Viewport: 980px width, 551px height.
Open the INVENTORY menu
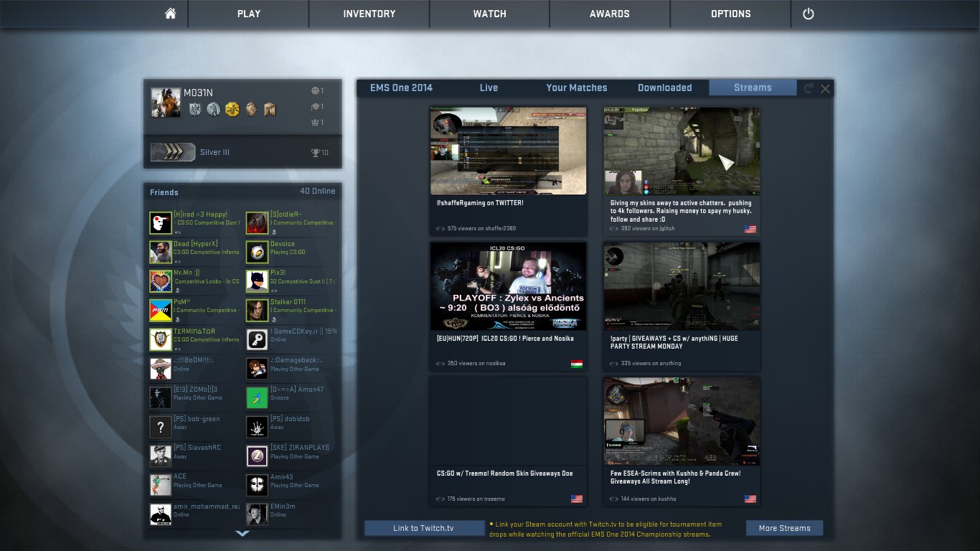(x=369, y=14)
